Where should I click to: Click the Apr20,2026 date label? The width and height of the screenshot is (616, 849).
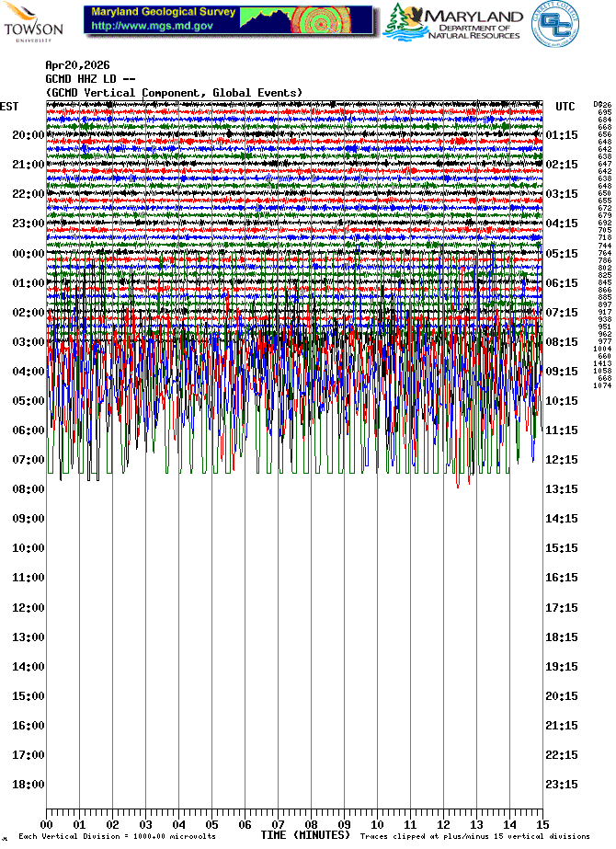coord(77,65)
